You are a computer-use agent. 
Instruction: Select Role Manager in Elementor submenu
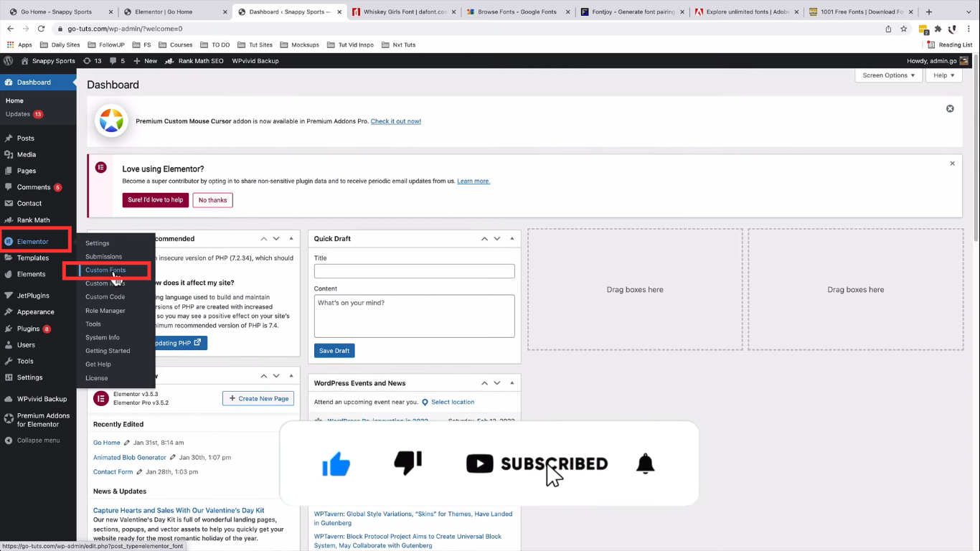[x=105, y=311]
